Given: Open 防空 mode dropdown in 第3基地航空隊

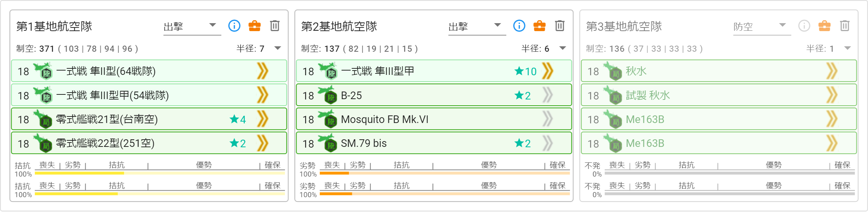Looking at the screenshot, I should pyautogui.click(x=762, y=26).
